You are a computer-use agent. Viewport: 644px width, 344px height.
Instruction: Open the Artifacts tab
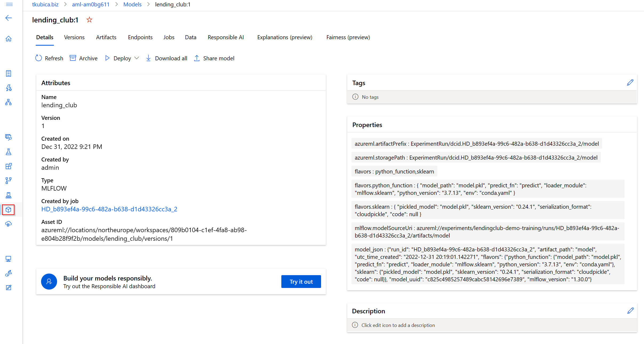click(106, 37)
